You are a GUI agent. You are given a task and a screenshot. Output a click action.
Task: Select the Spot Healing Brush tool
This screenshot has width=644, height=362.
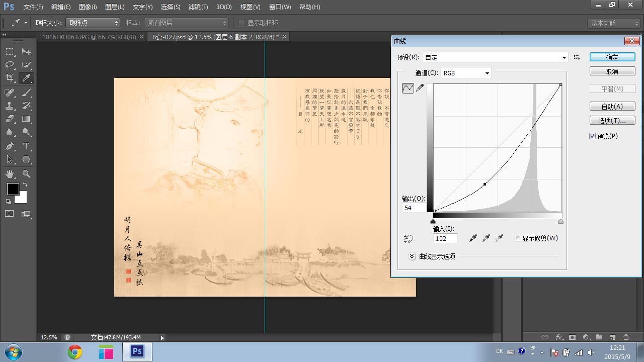10,93
